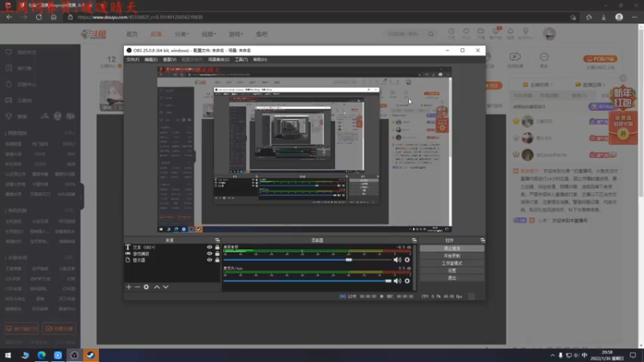This screenshot has width=644, height=362.
Task: Expand the Douyu games dropdown
Action: tap(236, 34)
